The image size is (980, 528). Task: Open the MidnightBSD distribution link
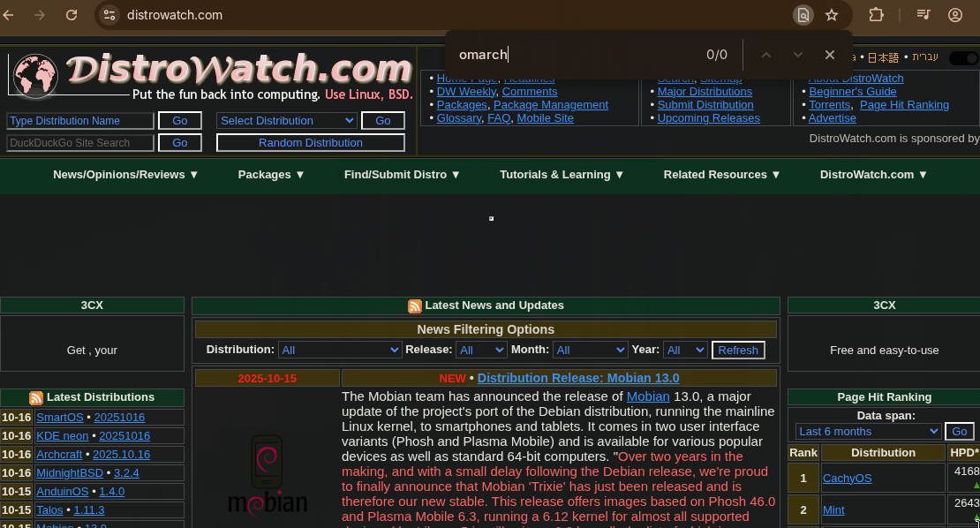pyautogui.click(x=70, y=473)
